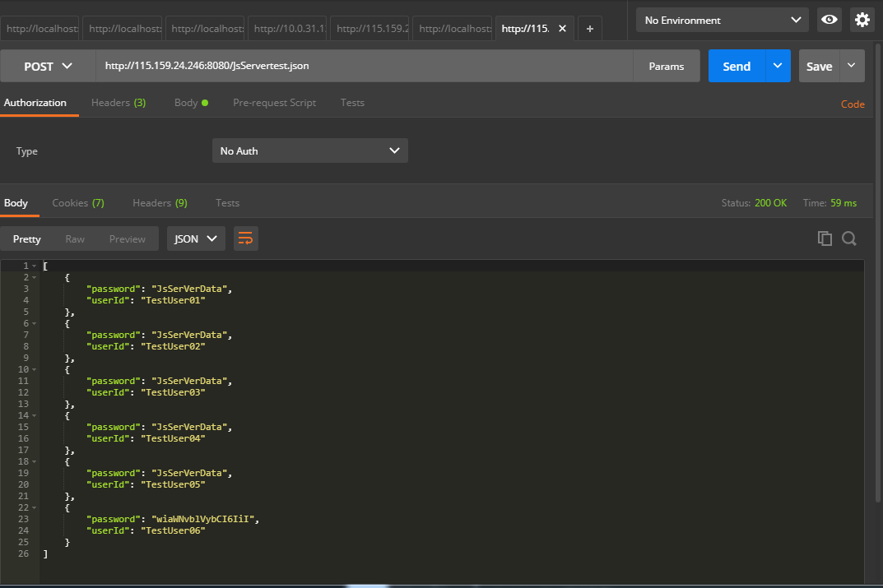Screen dimensions: 883x588
Task: Click the request URL field
Action: [365, 66]
